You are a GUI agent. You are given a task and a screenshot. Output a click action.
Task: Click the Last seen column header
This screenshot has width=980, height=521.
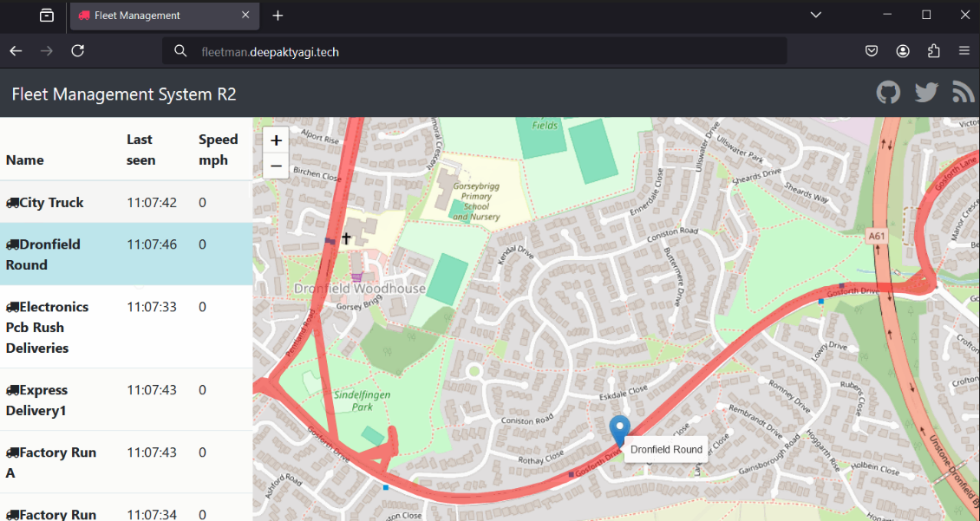[141, 150]
